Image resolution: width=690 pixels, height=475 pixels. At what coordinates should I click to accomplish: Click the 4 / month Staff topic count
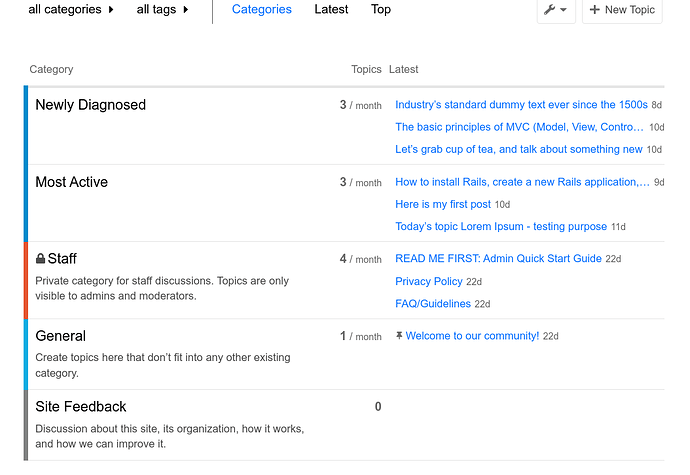[360, 259]
